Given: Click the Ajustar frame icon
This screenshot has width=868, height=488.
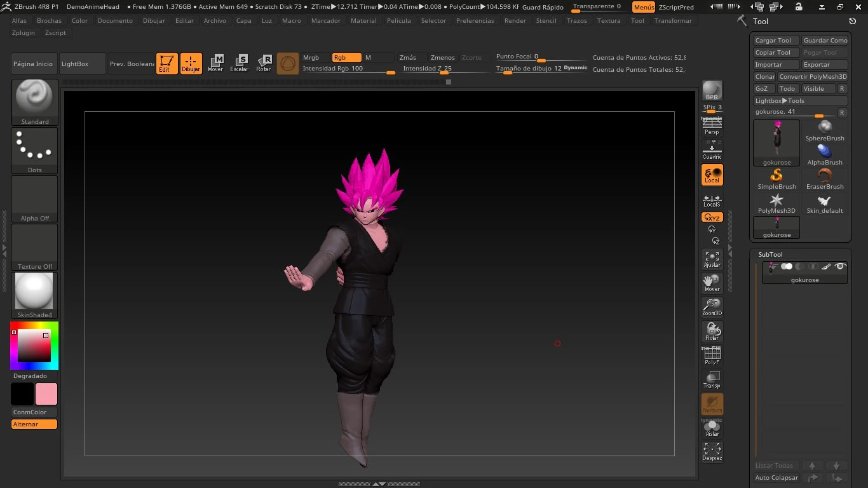Looking at the screenshot, I should [712, 259].
